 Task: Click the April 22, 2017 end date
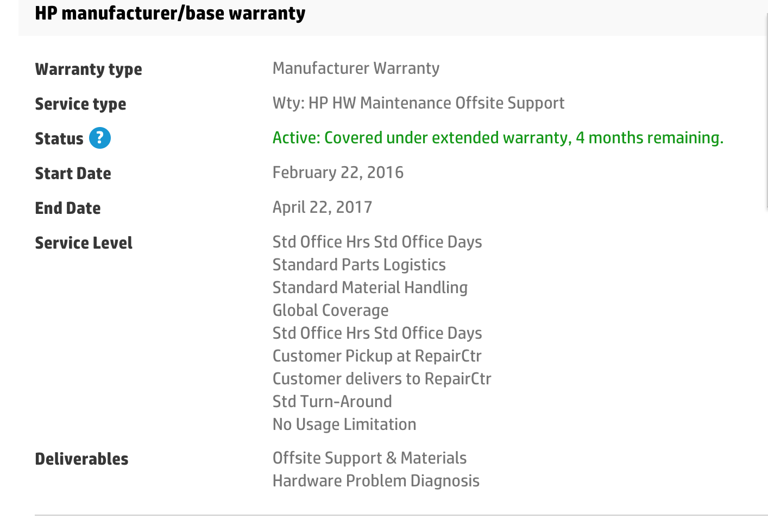[322, 207]
